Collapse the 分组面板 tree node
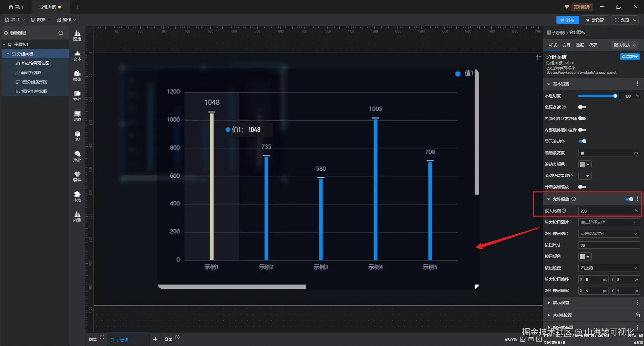Screen dimensions: 644x346 (8, 54)
